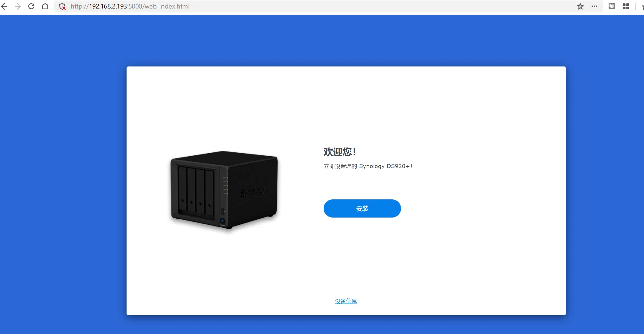This screenshot has height=334, width=644.
Task: Check site security via the shield icon
Action: (x=62, y=6)
